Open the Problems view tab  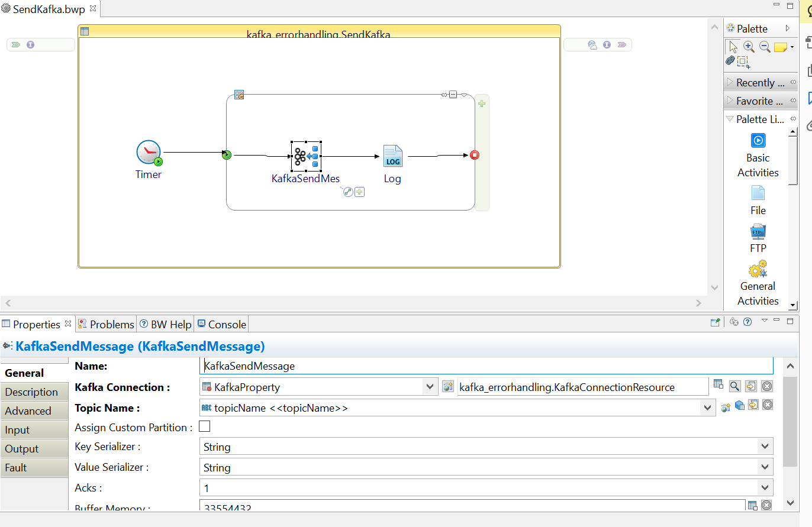107,324
